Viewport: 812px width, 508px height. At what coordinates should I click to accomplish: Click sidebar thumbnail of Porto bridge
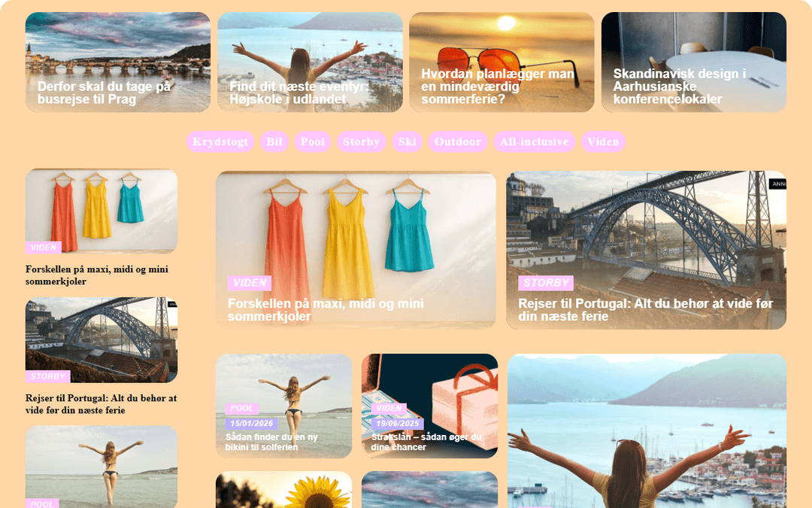tap(101, 339)
